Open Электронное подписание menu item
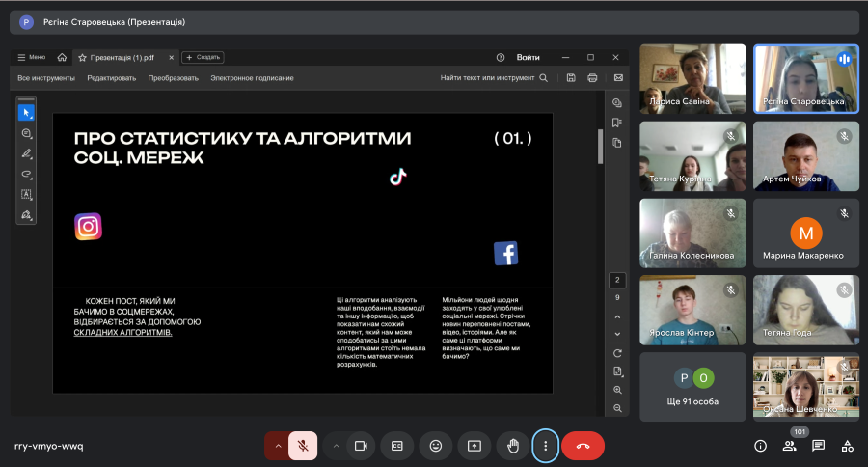Image resolution: width=868 pixels, height=467 pixels. [252, 78]
